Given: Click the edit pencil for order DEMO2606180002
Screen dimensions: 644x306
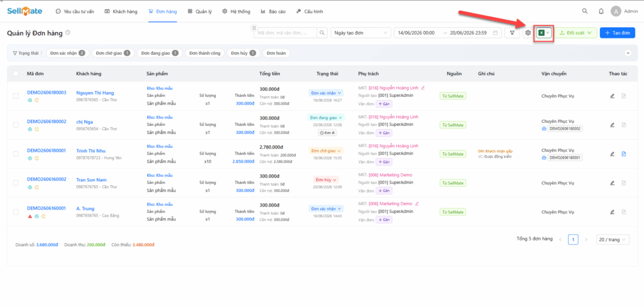Looking at the screenshot, I should [x=612, y=125].
